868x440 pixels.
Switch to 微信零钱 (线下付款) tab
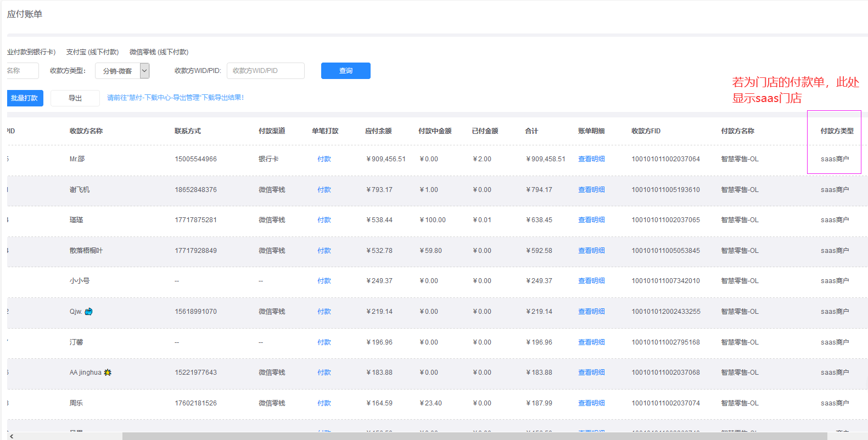tap(159, 52)
